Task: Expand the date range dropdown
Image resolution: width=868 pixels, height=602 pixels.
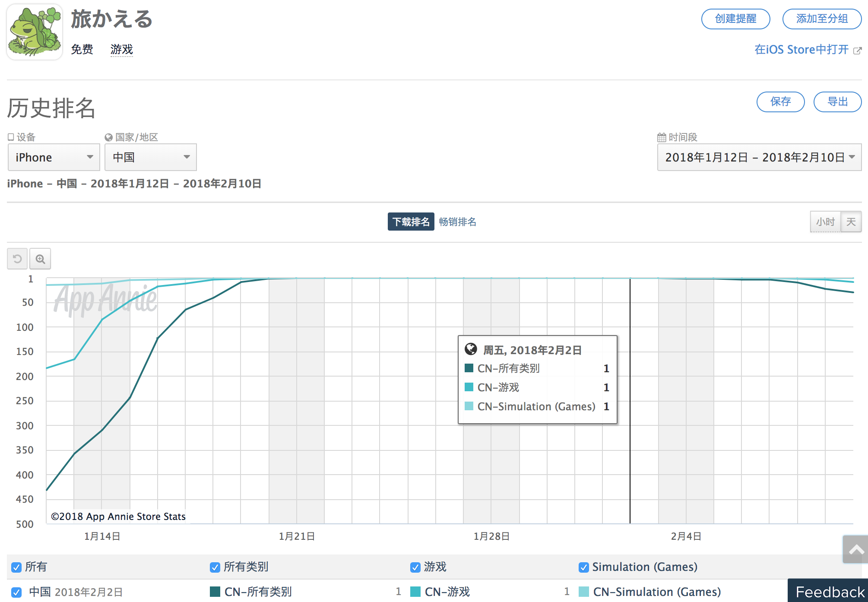Action: click(759, 157)
